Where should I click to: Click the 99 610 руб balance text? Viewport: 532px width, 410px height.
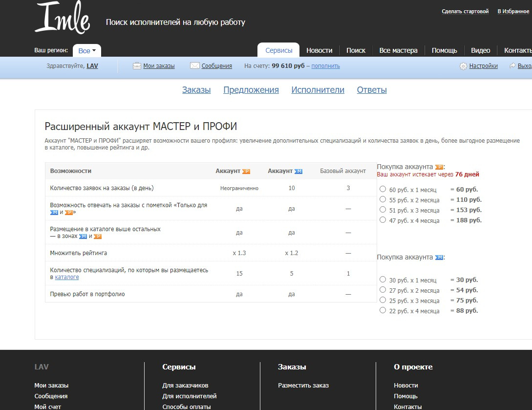(288, 66)
